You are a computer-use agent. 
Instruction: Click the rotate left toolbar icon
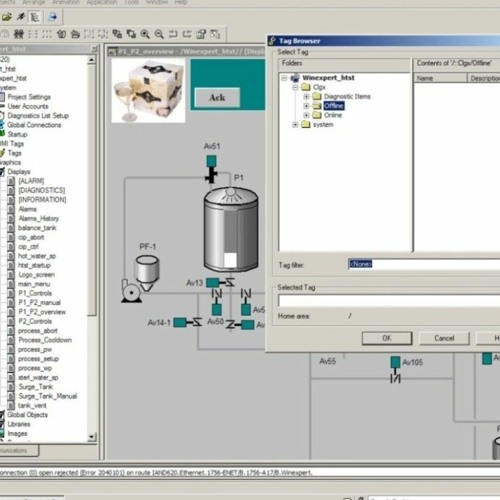point(61,34)
